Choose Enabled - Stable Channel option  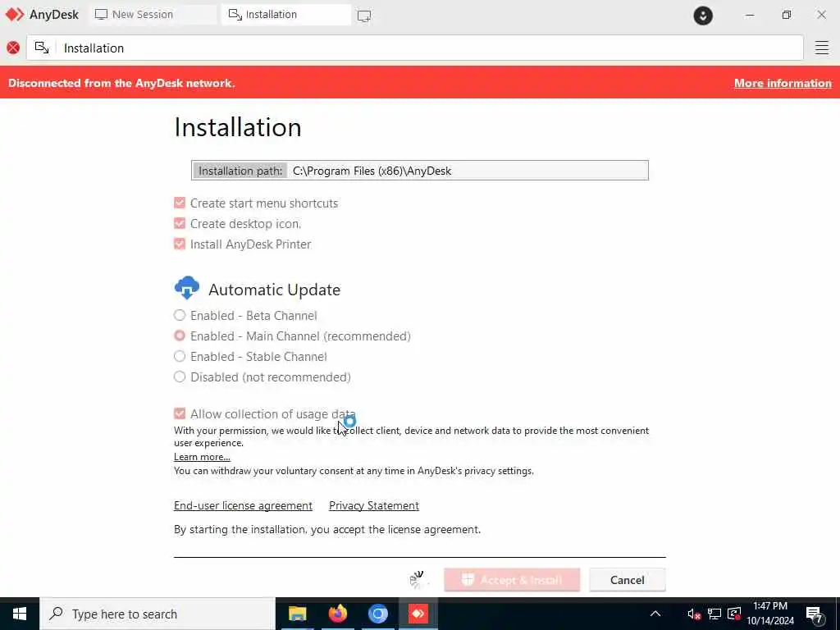(x=180, y=356)
